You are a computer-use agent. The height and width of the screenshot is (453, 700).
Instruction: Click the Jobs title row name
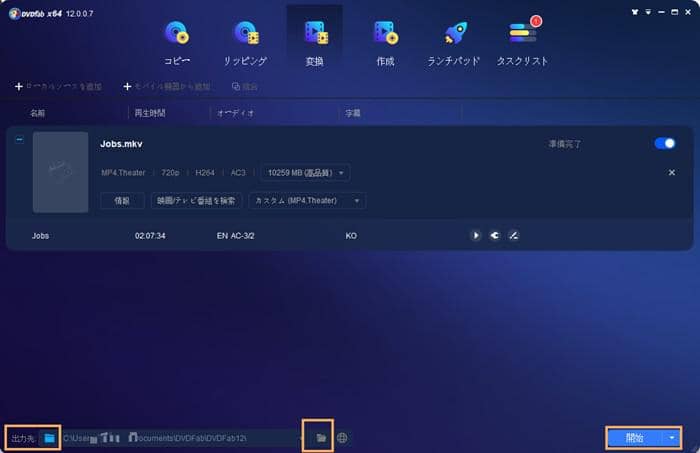coord(40,236)
